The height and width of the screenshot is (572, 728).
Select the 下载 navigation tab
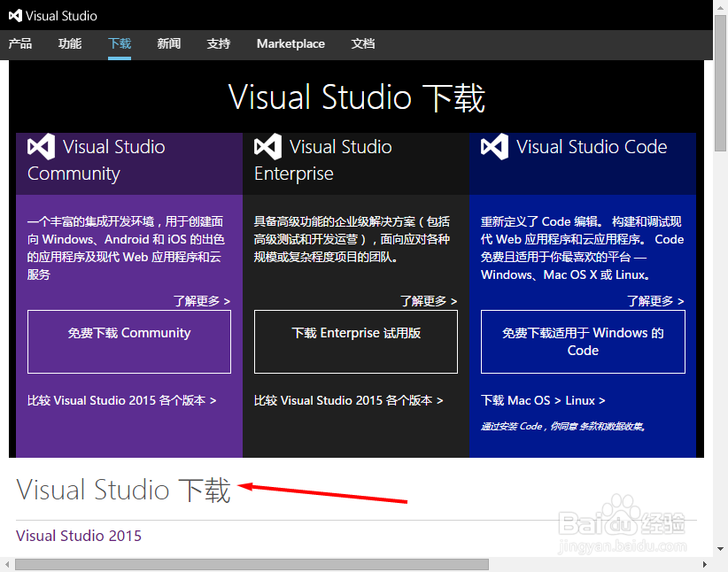[x=119, y=43]
